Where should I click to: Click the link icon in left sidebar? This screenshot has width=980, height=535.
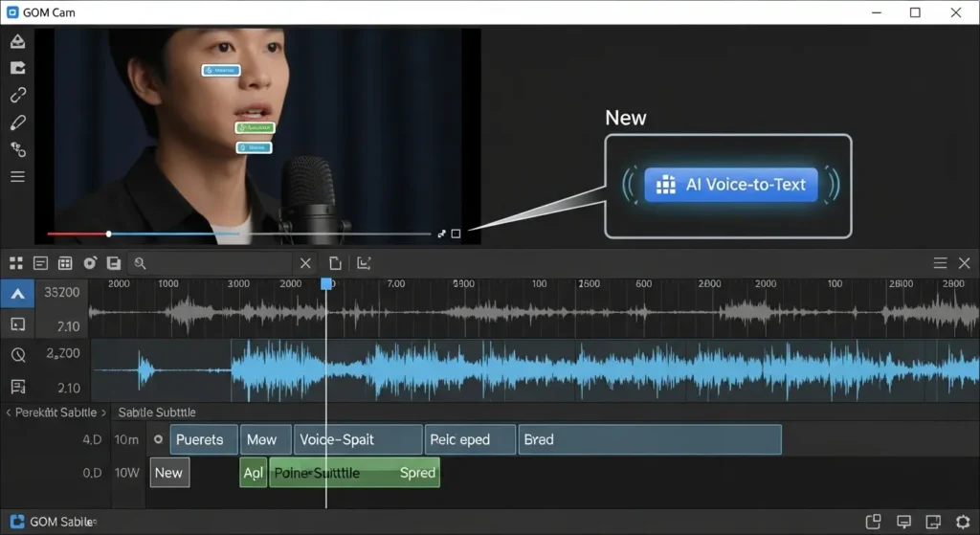tap(17, 95)
